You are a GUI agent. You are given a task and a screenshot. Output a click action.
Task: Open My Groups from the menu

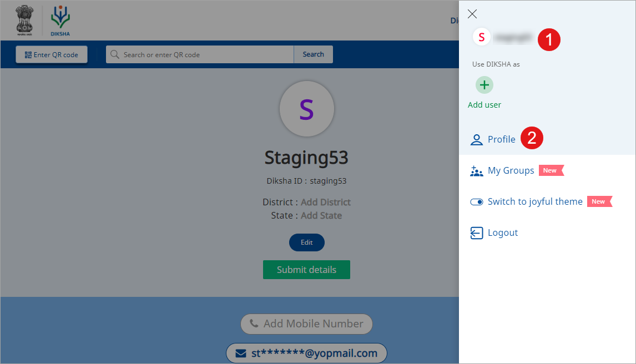(511, 171)
